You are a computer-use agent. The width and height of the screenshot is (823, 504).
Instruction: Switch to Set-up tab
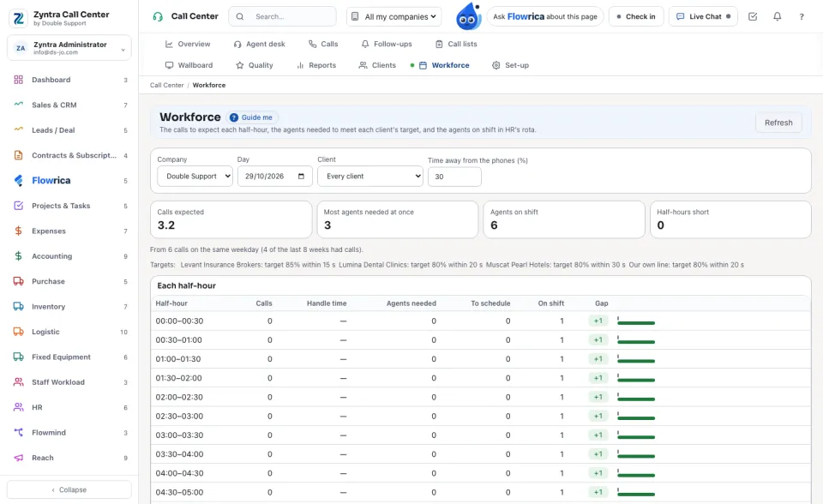coord(511,65)
